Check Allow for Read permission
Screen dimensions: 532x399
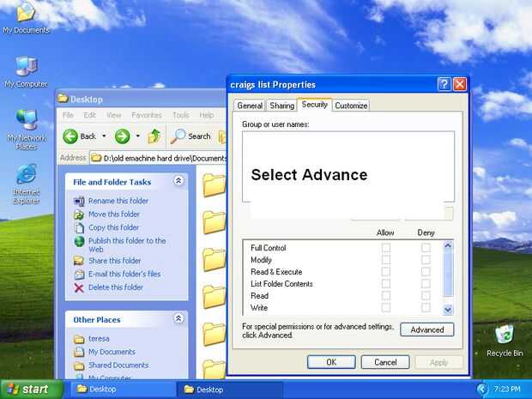386,295
